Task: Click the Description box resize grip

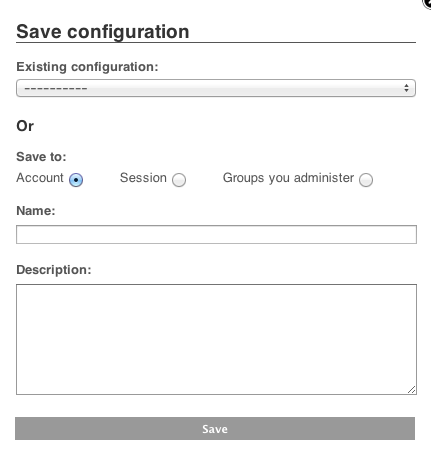Action: (412, 390)
